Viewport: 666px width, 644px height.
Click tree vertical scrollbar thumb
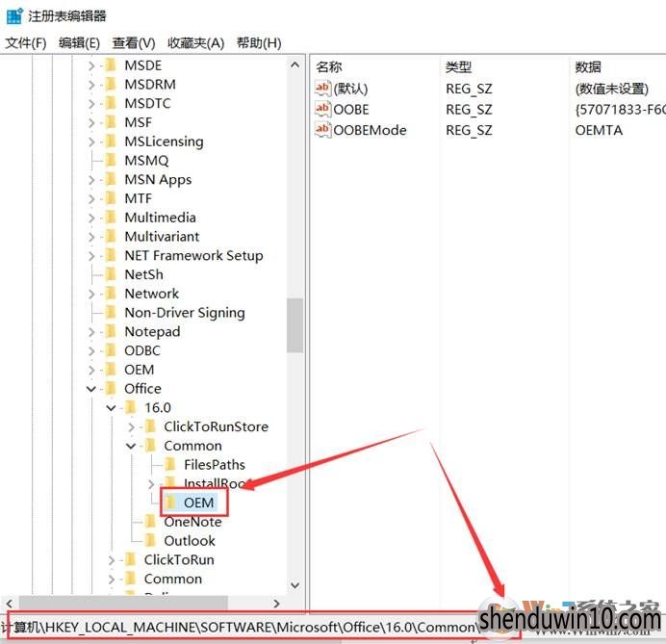[295, 325]
